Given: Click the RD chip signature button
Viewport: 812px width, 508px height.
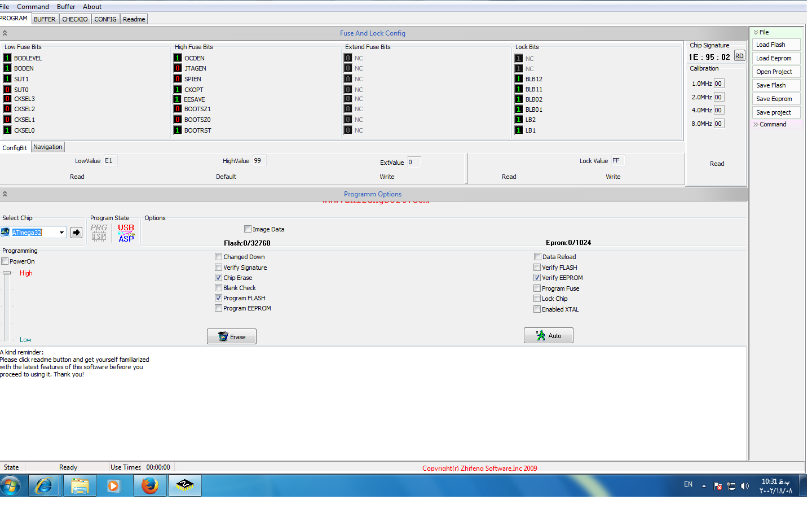Looking at the screenshot, I should pos(739,56).
